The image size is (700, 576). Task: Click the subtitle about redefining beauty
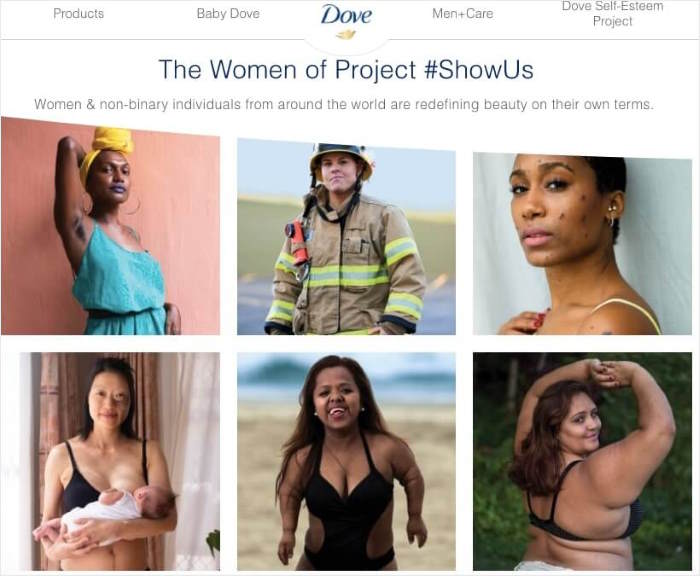[x=344, y=104]
